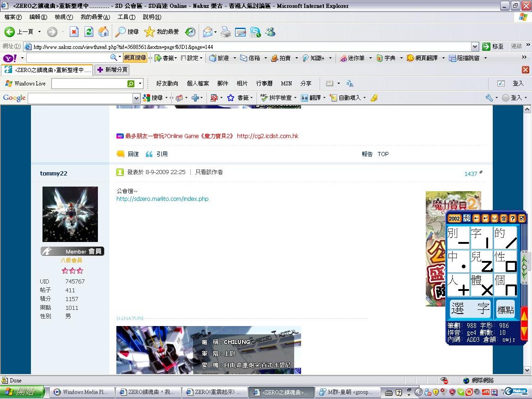Click the Stop loading icon
532x399 pixels.
[x=74, y=32]
